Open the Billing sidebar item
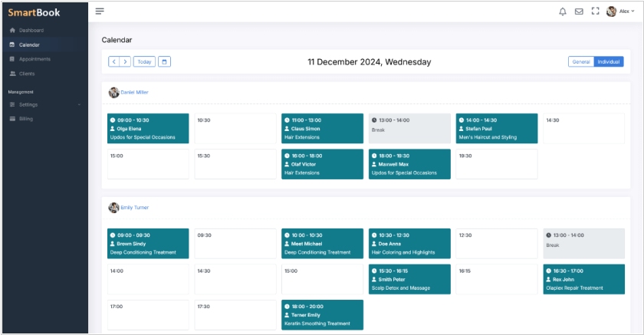Viewport: 644px width, 335px height. (26, 119)
